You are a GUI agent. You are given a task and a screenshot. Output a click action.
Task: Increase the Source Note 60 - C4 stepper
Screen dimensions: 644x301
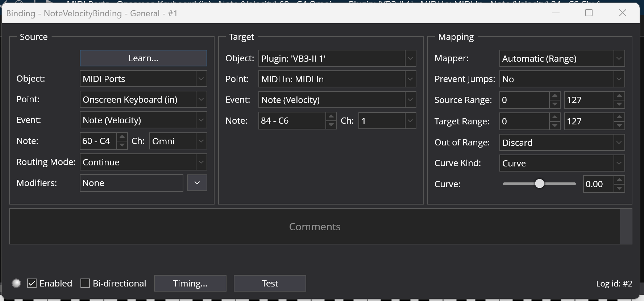click(122, 137)
